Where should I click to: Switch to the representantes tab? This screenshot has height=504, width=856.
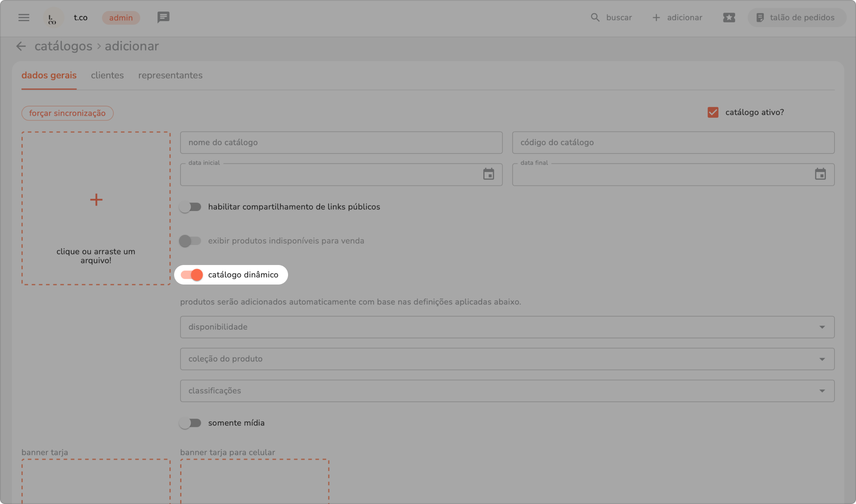[x=170, y=76]
